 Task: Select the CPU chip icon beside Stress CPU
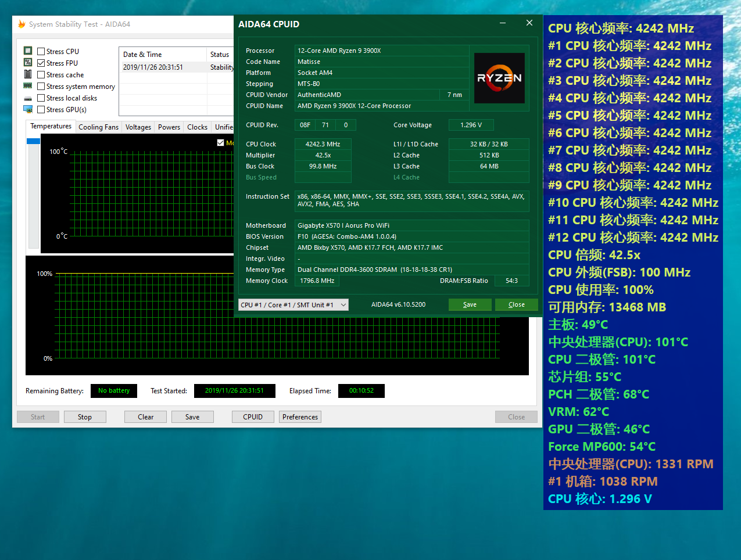point(27,51)
